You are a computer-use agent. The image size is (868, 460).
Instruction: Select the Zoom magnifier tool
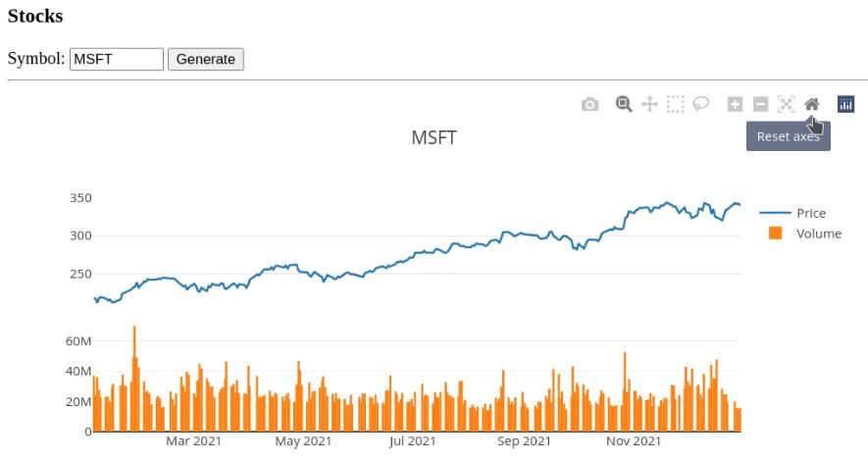click(x=624, y=104)
